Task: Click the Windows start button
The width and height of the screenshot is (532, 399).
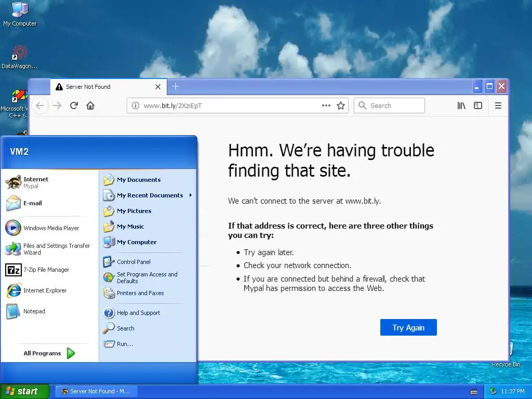Action: tap(25, 391)
